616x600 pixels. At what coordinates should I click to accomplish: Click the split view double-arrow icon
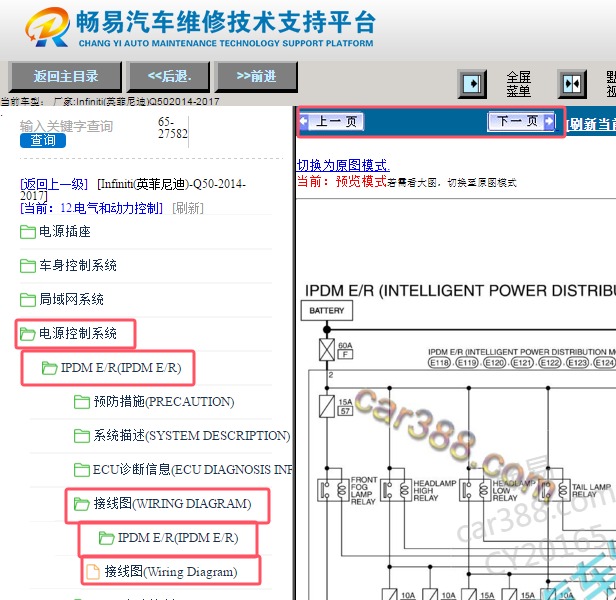[x=572, y=83]
